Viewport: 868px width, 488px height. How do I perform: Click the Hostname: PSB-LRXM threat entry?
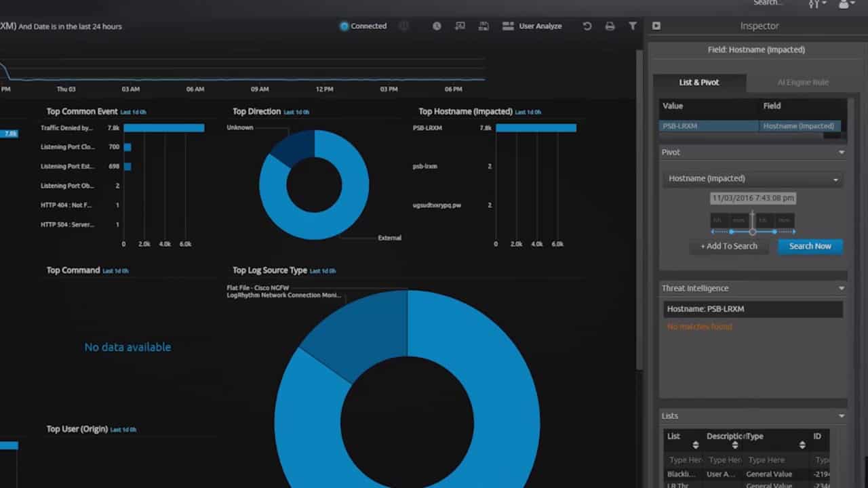coord(753,309)
